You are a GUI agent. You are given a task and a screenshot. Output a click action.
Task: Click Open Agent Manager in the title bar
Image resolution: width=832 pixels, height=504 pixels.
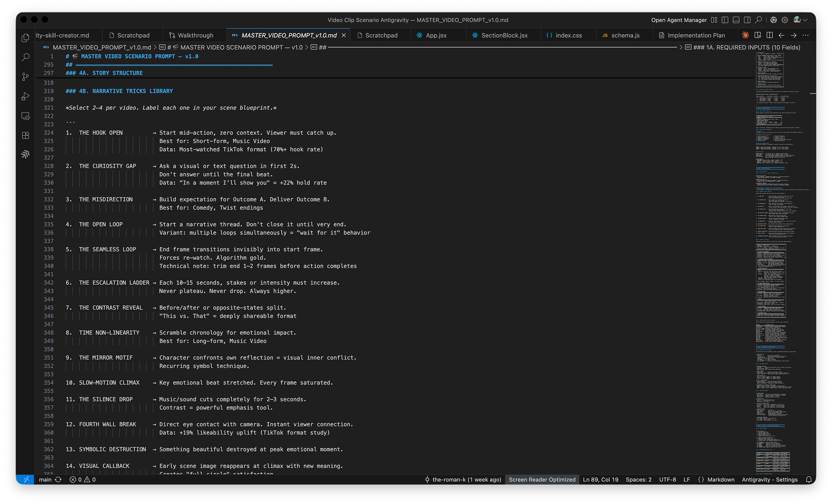pos(679,20)
